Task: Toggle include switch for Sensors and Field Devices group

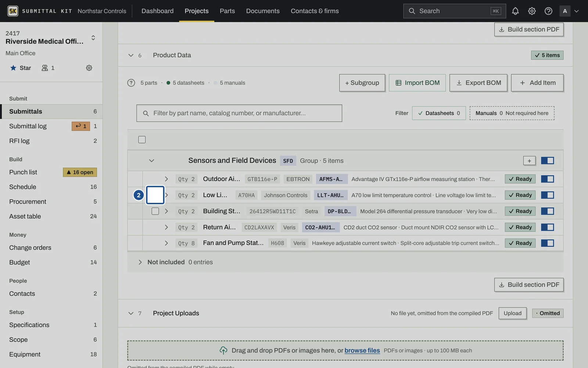Action: (547, 160)
